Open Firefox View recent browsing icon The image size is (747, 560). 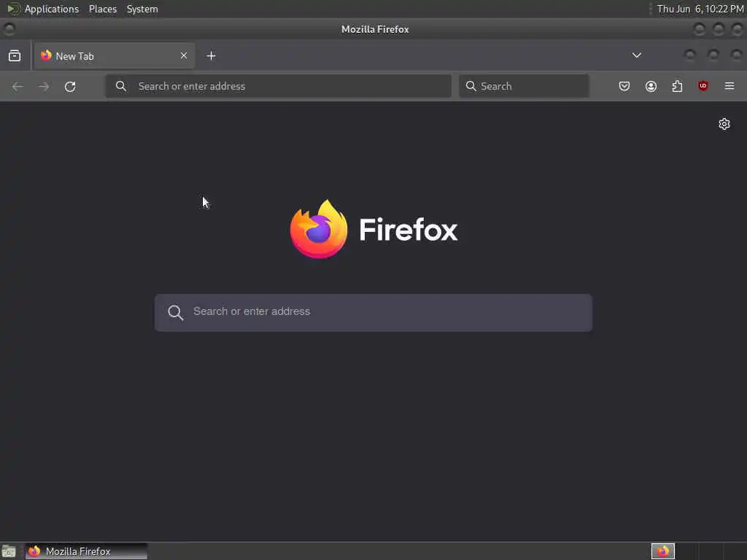15,55
